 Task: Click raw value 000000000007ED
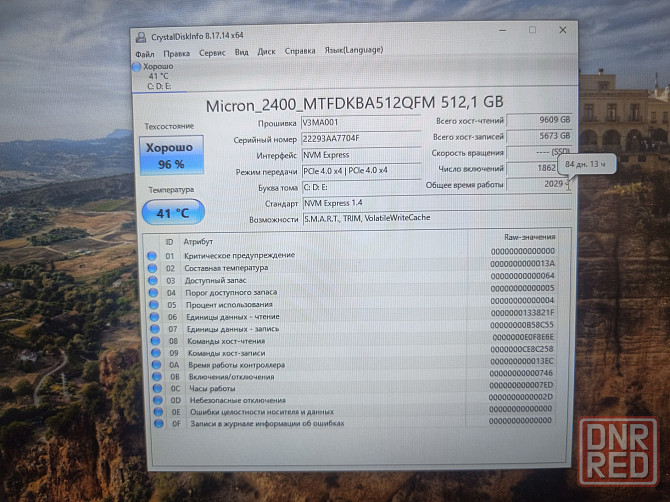click(521, 385)
